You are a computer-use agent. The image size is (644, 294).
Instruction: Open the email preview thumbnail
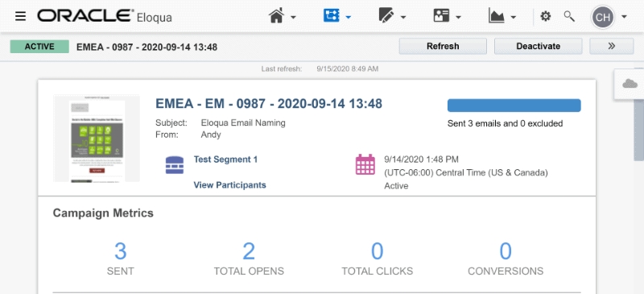pyautogui.click(x=97, y=139)
